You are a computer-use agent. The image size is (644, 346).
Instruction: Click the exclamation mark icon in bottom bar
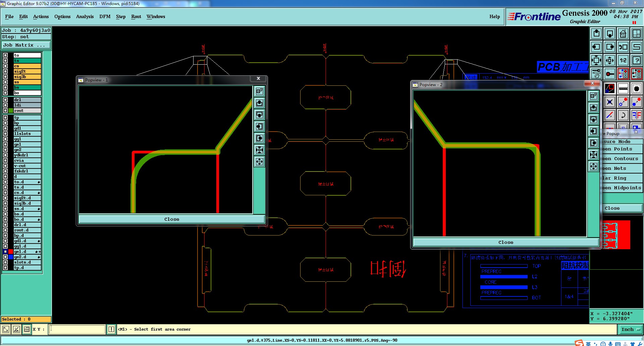pos(111,329)
